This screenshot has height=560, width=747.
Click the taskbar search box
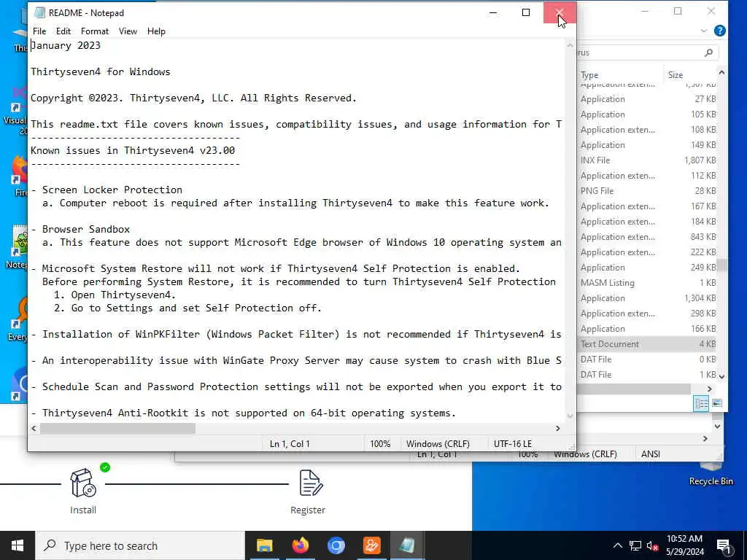coord(140,545)
